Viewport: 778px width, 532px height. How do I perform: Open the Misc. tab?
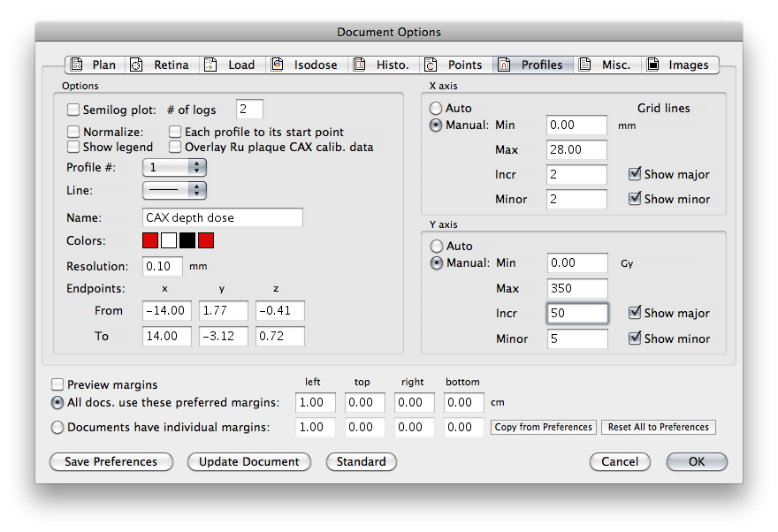tap(607, 65)
